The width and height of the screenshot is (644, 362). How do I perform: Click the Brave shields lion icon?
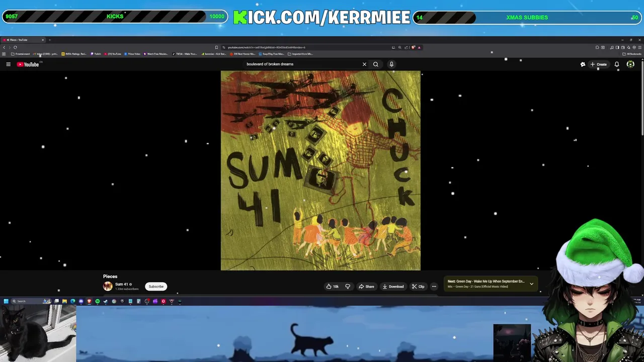413,47
